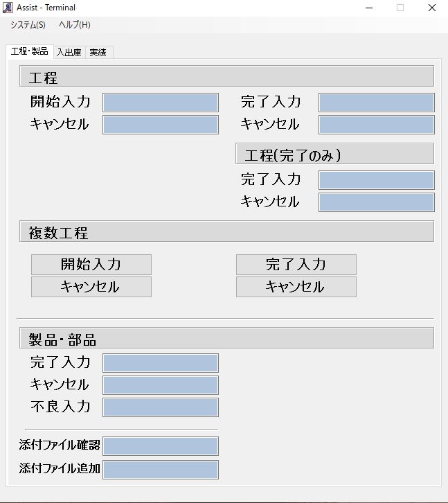The height and width of the screenshot is (503, 448).
Task: Click the 工程 完了入力 field on the right
Action: click(x=377, y=103)
